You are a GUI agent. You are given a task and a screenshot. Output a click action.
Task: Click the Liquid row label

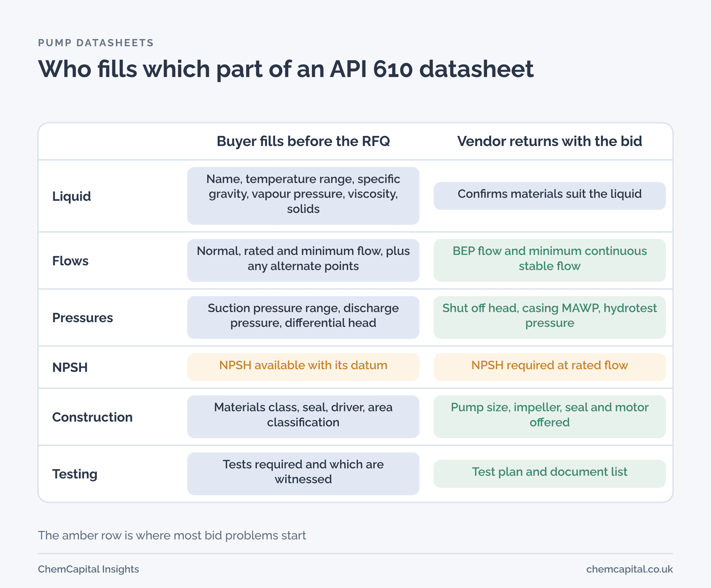pyautogui.click(x=72, y=196)
